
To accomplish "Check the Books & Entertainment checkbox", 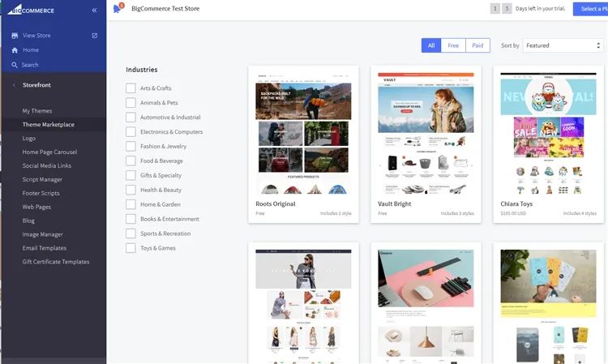I will tap(131, 219).
